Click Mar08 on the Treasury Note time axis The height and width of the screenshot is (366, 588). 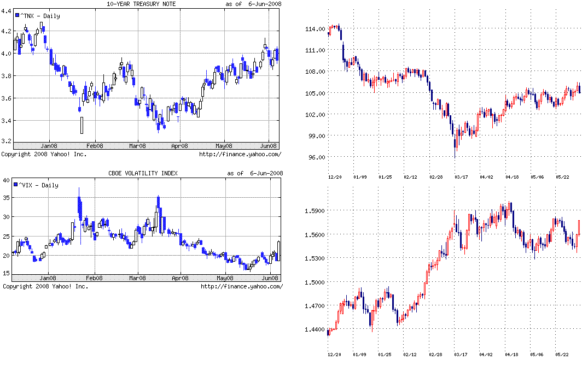click(137, 146)
